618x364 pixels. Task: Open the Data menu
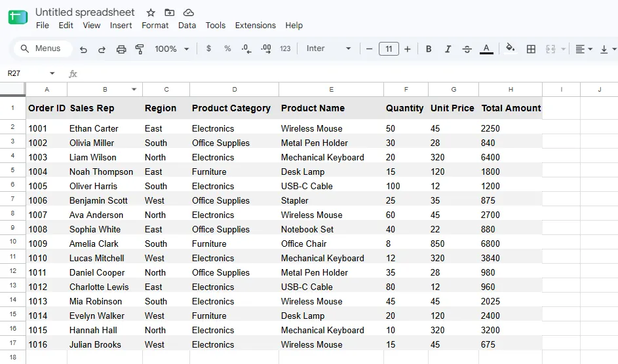coord(187,25)
